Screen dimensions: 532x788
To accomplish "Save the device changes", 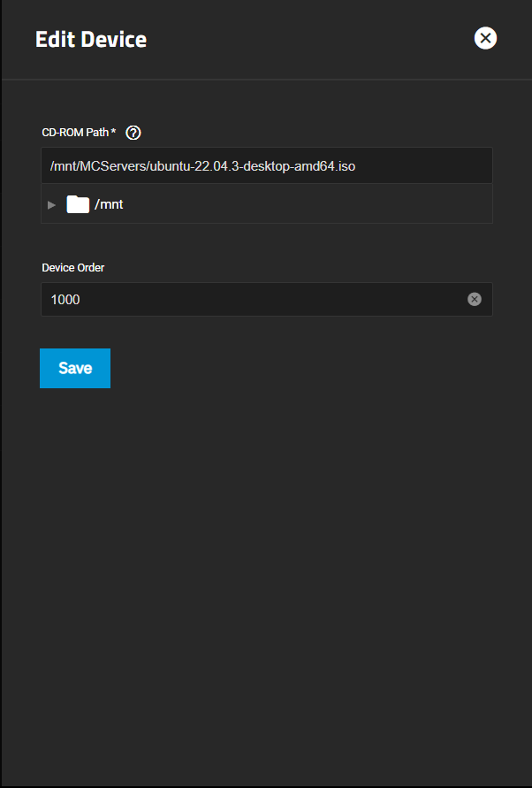I will (75, 369).
